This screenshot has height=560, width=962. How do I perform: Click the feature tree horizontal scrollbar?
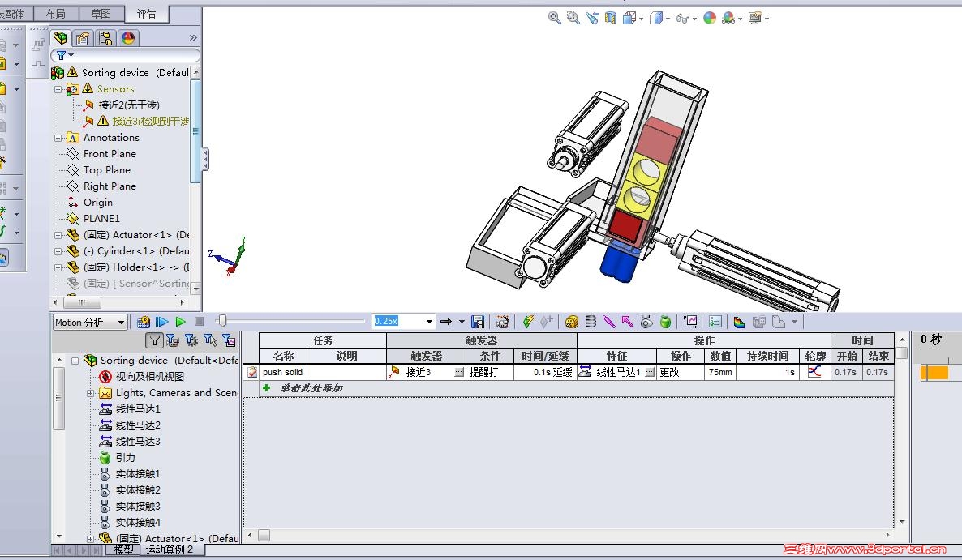click(x=82, y=302)
